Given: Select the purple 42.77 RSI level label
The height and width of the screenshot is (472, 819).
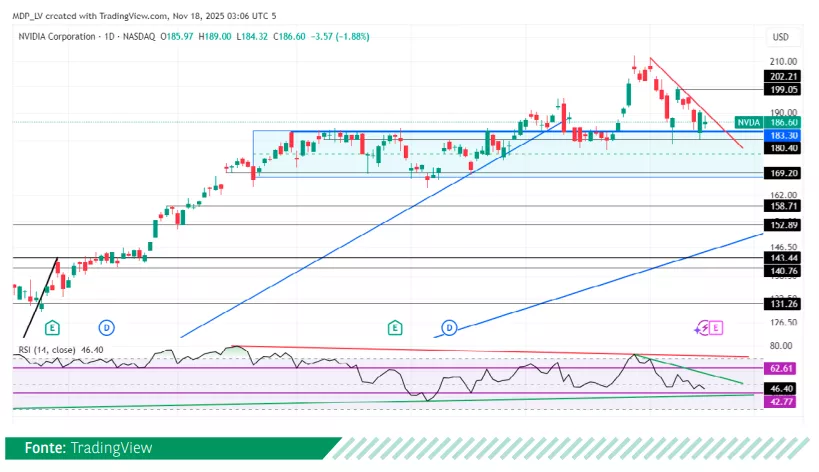Looking at the screenshot, I should [x=781, y=401].
